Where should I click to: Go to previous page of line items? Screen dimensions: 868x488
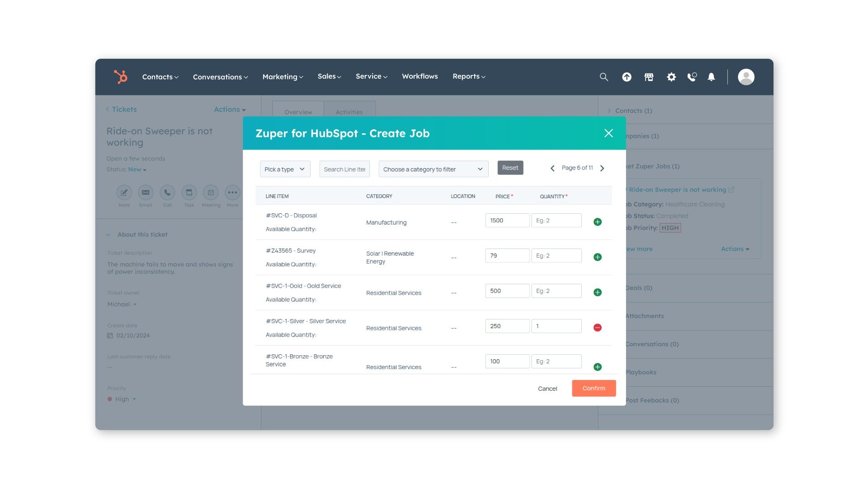point(552,169)
